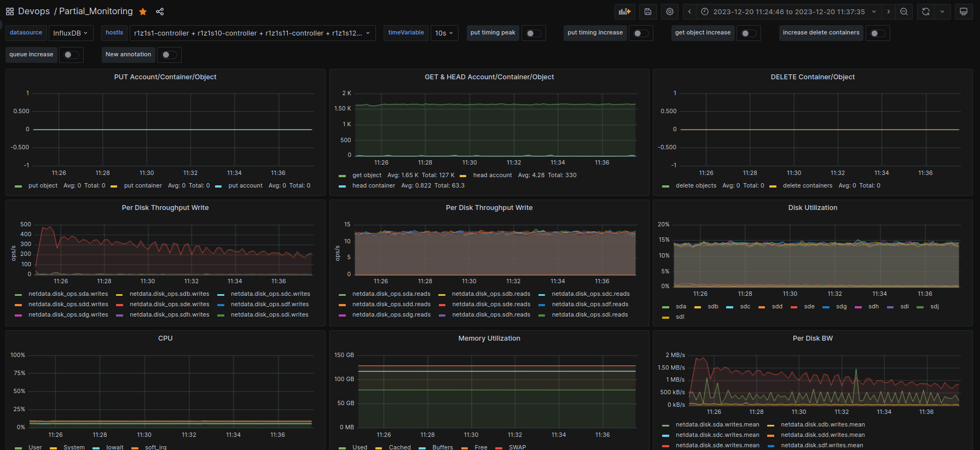Share the dashboard via share icon

click(x=160, y=11)
